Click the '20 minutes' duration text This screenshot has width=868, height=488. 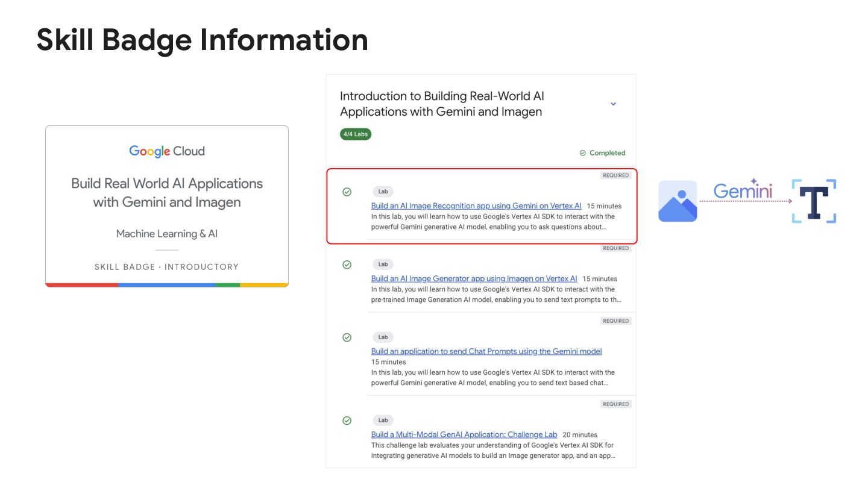pos(580,435)
